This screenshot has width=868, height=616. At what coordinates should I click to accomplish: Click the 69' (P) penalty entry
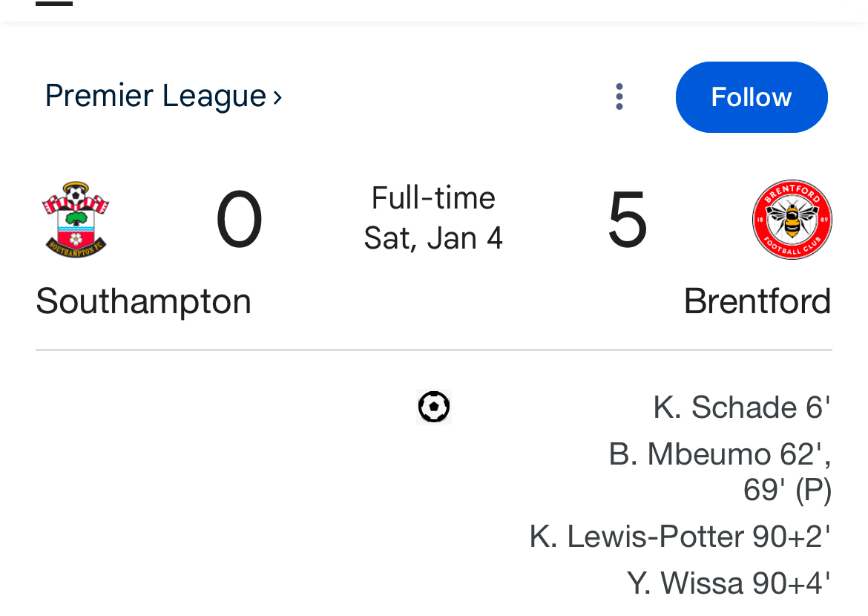[x=786, y=490]
